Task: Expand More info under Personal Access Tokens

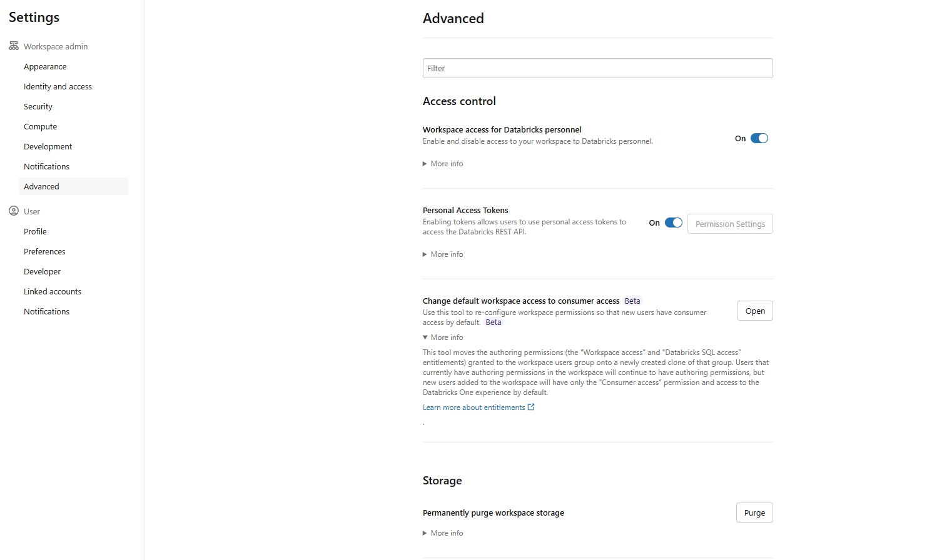Action: click(442, 254)
